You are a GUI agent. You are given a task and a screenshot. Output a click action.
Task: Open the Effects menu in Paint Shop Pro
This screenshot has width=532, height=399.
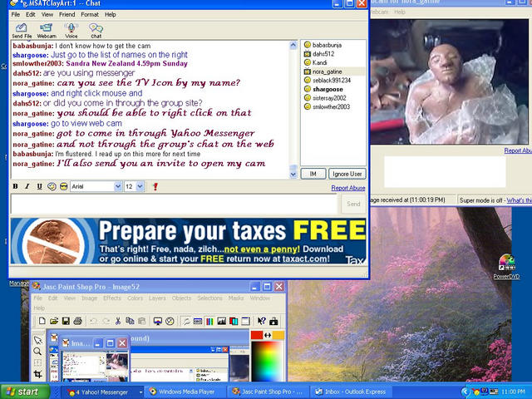(x=112, y=298)
